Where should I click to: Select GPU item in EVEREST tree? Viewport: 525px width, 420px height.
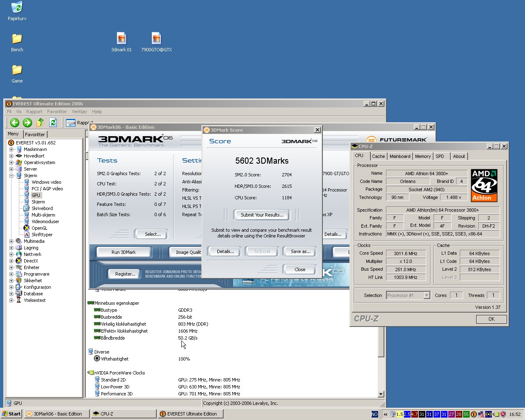(36, 195)
